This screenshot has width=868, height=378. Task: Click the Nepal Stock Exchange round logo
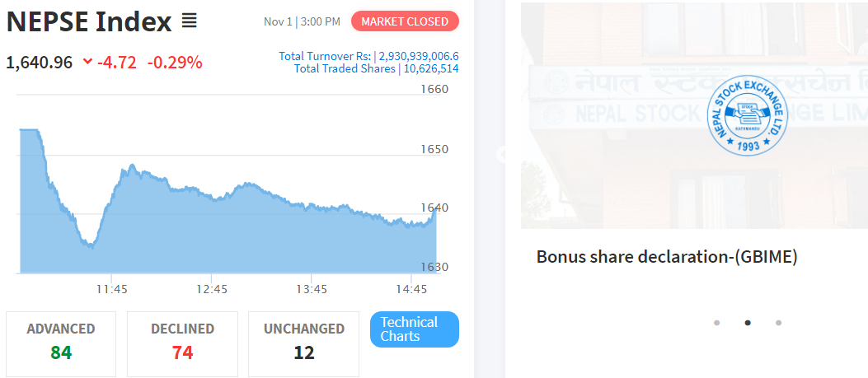coord(748,118)
